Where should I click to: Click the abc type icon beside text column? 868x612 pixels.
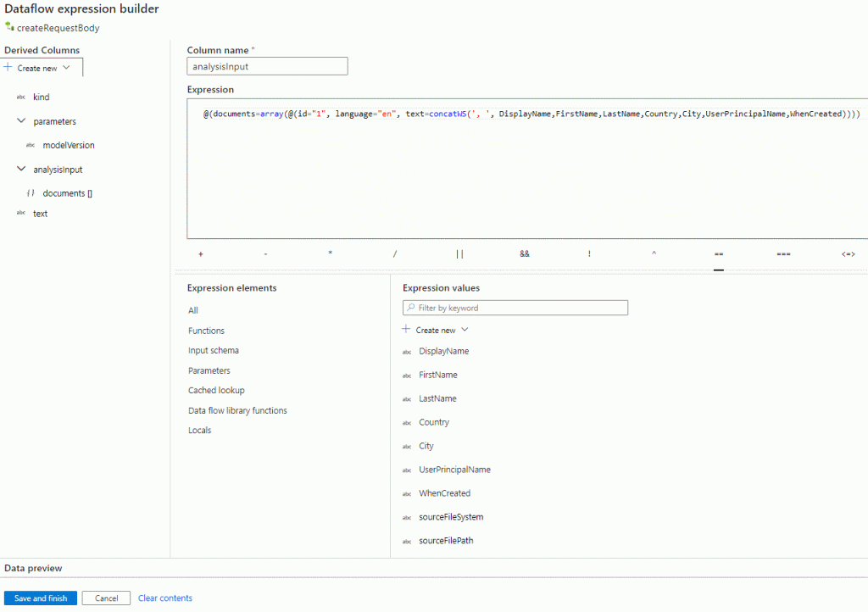tap(21, 213)
